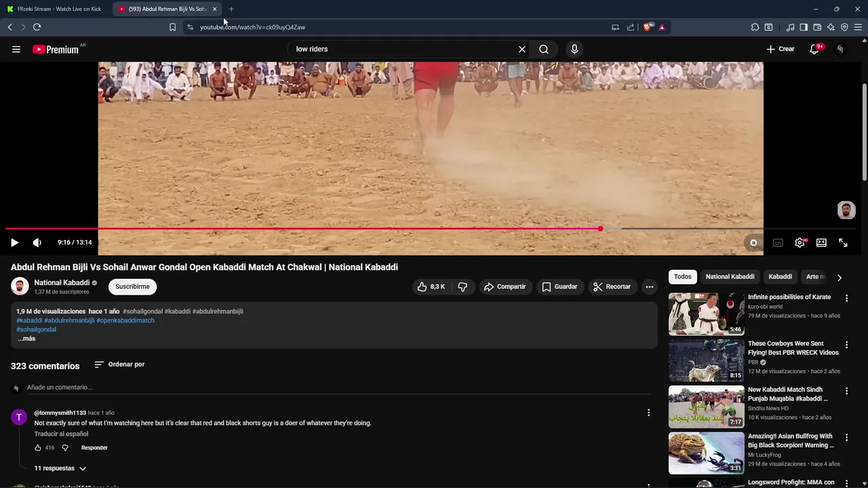Open Brave Shields lion icon
This screenshot has width=868, height=488.
[648, 27]
